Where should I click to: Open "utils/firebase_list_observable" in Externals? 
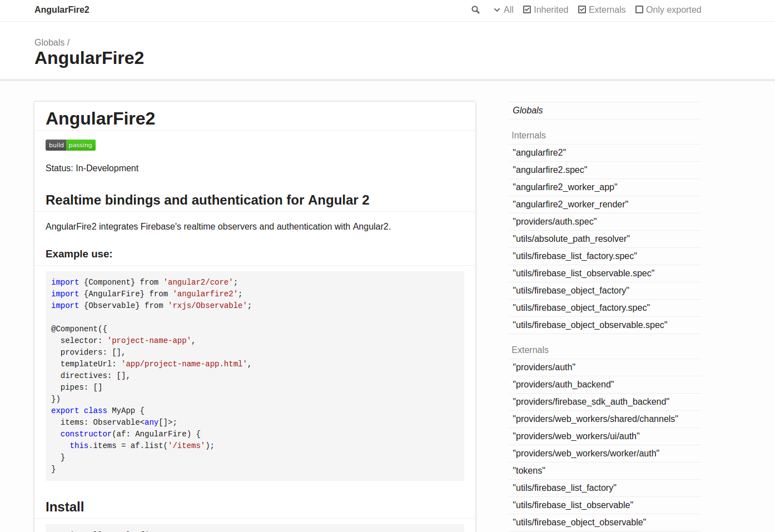[605, 505]
